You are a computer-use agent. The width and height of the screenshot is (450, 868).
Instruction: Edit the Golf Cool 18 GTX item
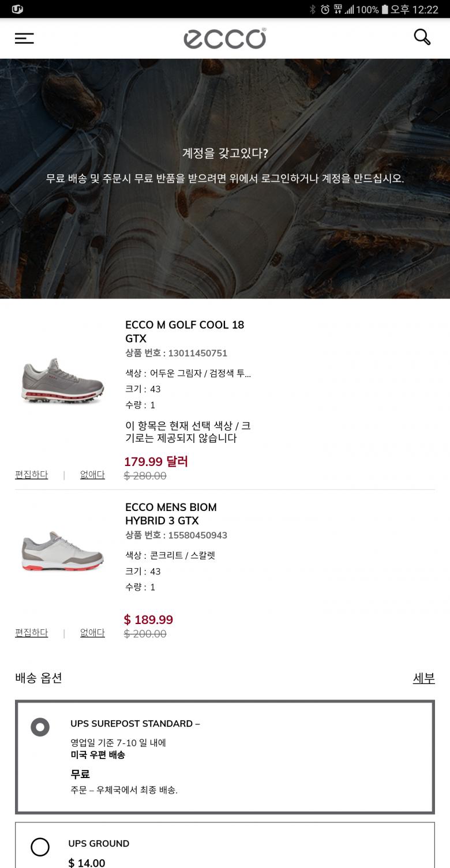point(32,475)
